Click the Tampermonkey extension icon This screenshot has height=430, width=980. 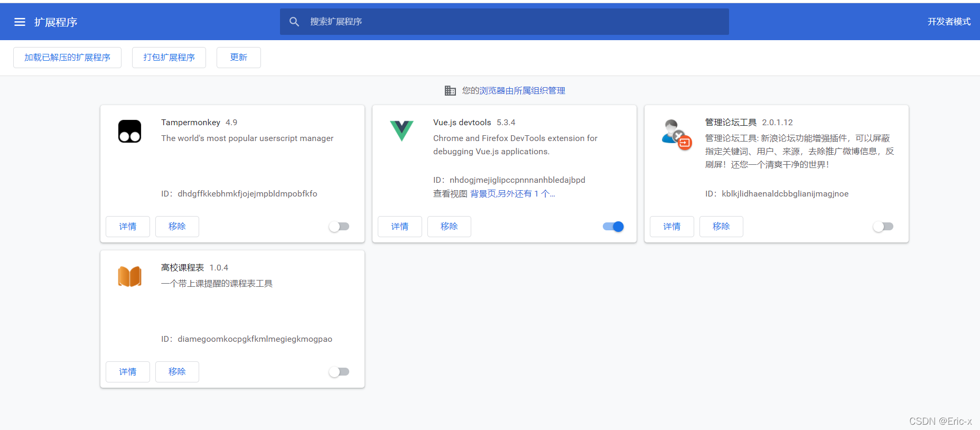(x=129, y=131)
